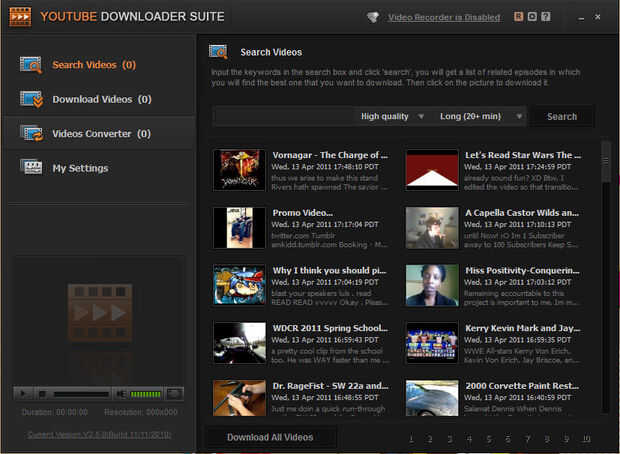Switch to Download Videos (0) section
The width and height of the screenshot is (620, 454).
pyautogui.click(x=102, y=99)
